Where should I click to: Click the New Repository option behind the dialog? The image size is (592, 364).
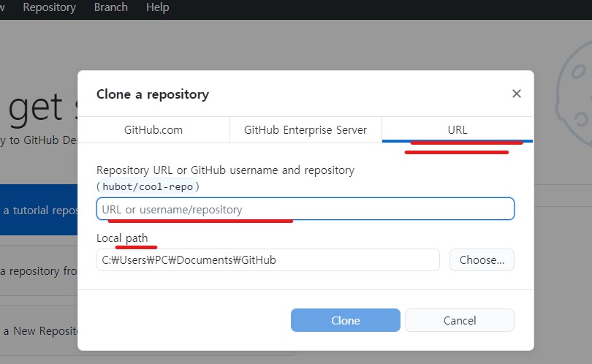pyautogui.click(x=39, y=331)
